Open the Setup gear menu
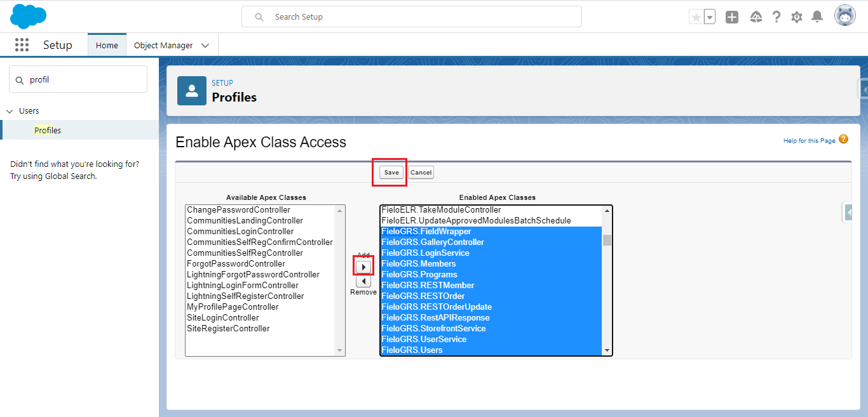 pos(797,17)
